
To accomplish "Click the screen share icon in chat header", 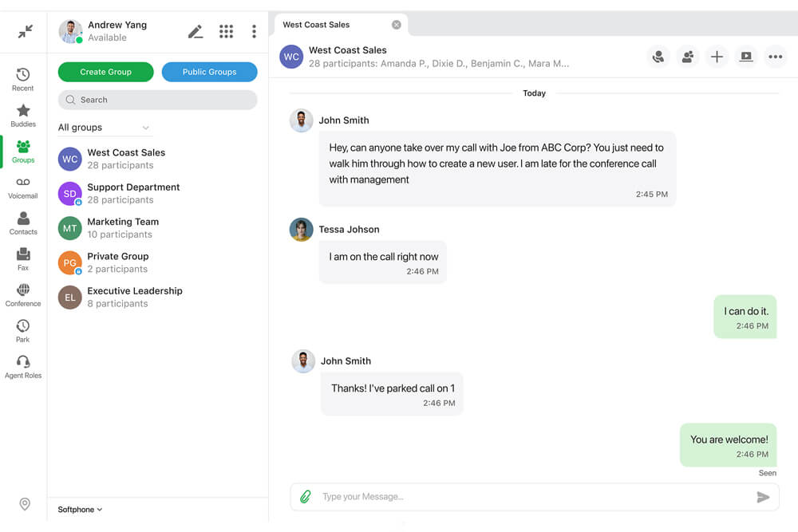I will point(746,57).
